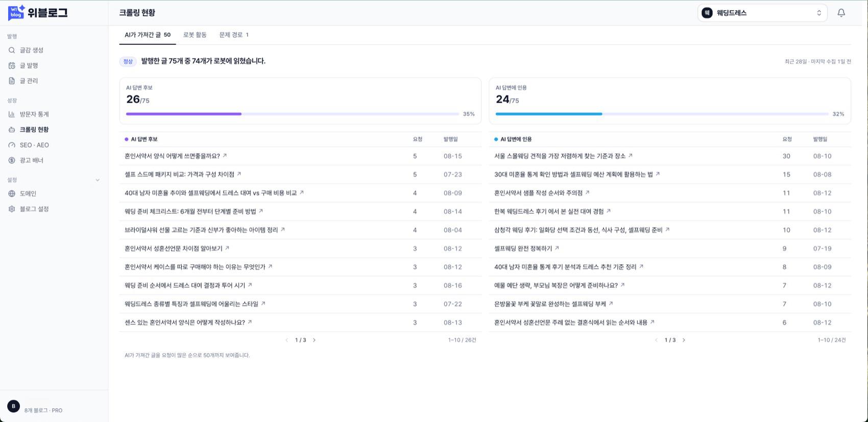Viewport: 868px width, 422px height.
Task: Open post 혼인서약서 성혼선언문 주례 없는 결혼식
Action: 571,322
